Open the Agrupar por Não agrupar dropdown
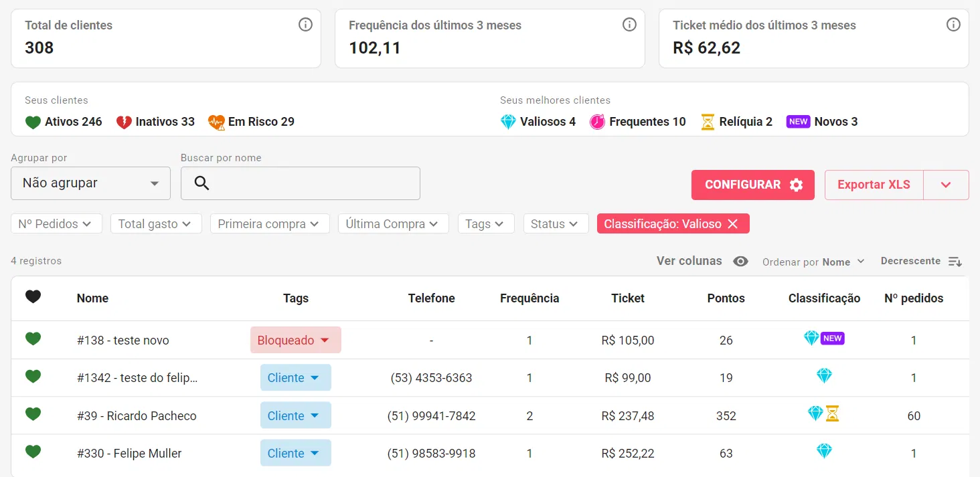The height and width of the screenshot is (477, 980). tap(90, 183)
